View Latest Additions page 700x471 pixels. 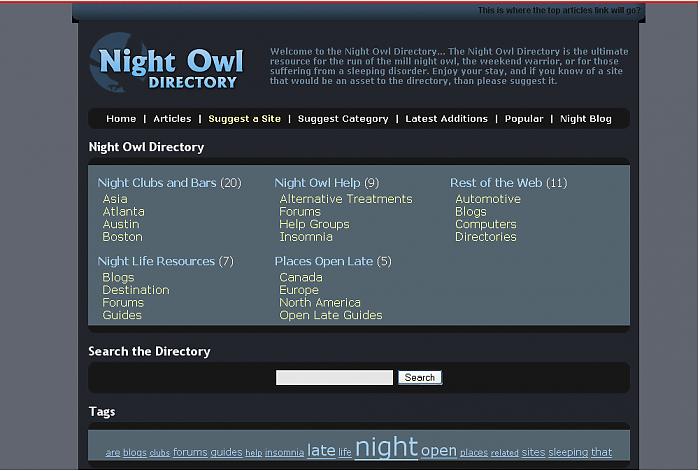tap(446, 119)
